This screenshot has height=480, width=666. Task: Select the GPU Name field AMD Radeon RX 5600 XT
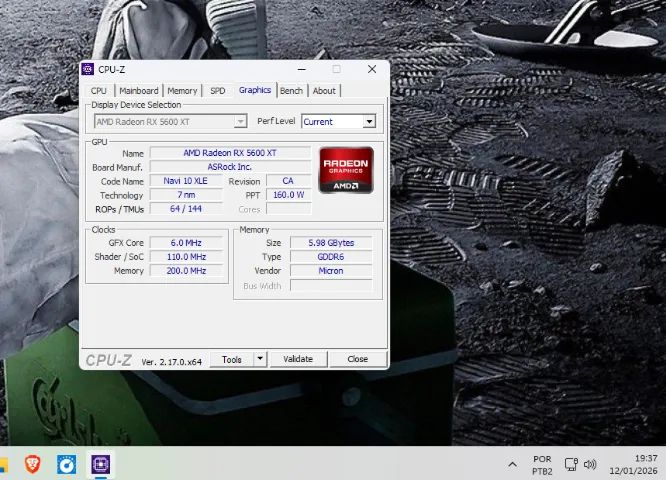(230, 153)
